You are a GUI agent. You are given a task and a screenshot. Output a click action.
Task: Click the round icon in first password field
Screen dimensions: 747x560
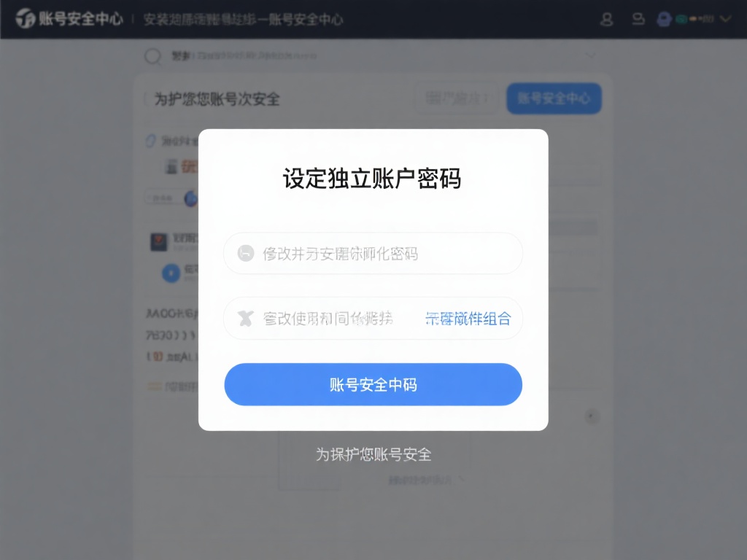(246, 253)
